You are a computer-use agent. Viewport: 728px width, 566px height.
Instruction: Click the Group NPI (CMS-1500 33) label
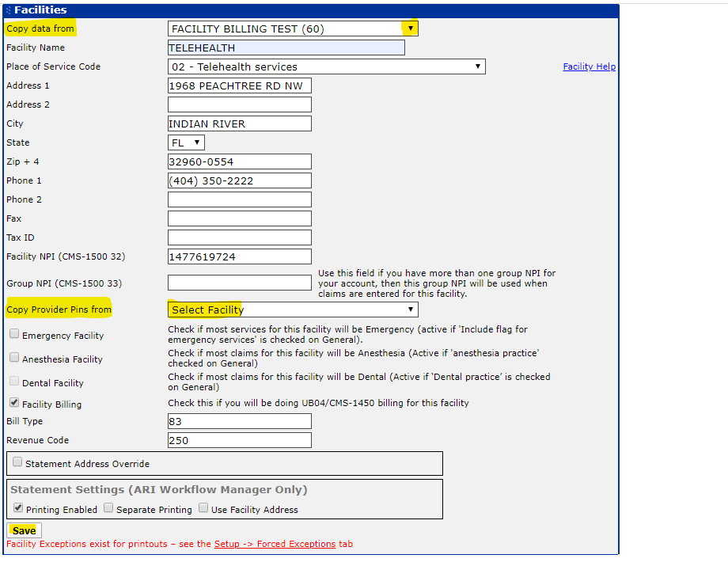64,283
